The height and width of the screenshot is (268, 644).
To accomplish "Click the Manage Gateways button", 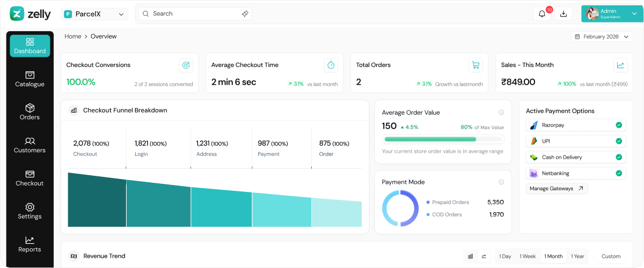I will pyautogui.click(x=557, y=189).
